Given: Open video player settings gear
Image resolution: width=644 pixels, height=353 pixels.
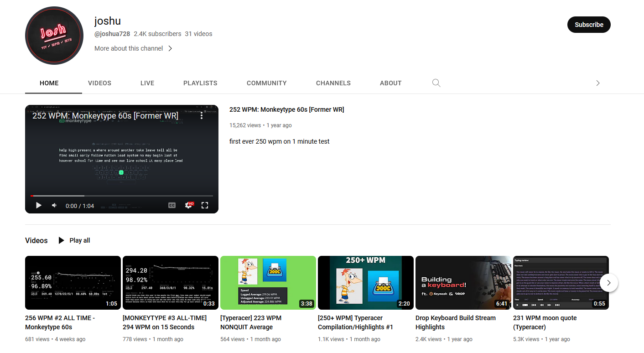Looking at the screenshot, I should [x=188, y=206].
